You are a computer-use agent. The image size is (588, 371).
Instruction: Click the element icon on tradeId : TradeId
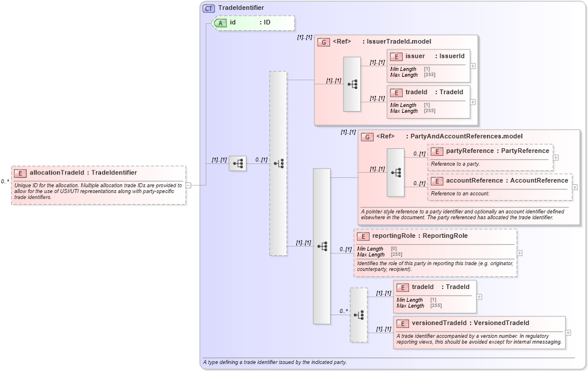click(x=397, y=92)
